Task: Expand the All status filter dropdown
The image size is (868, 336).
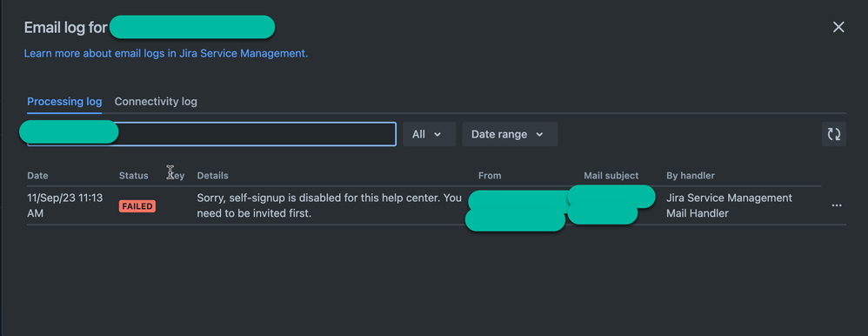Action: point(429,134)
